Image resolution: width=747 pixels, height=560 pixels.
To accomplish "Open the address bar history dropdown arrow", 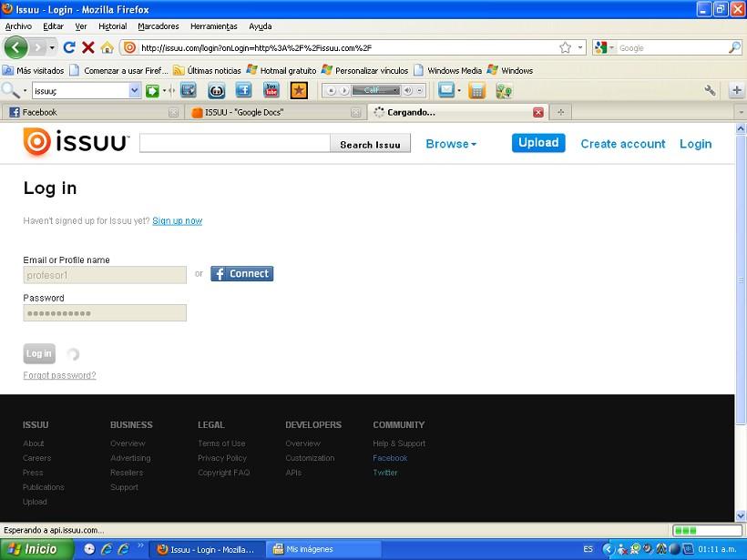I will coord(579,47).
